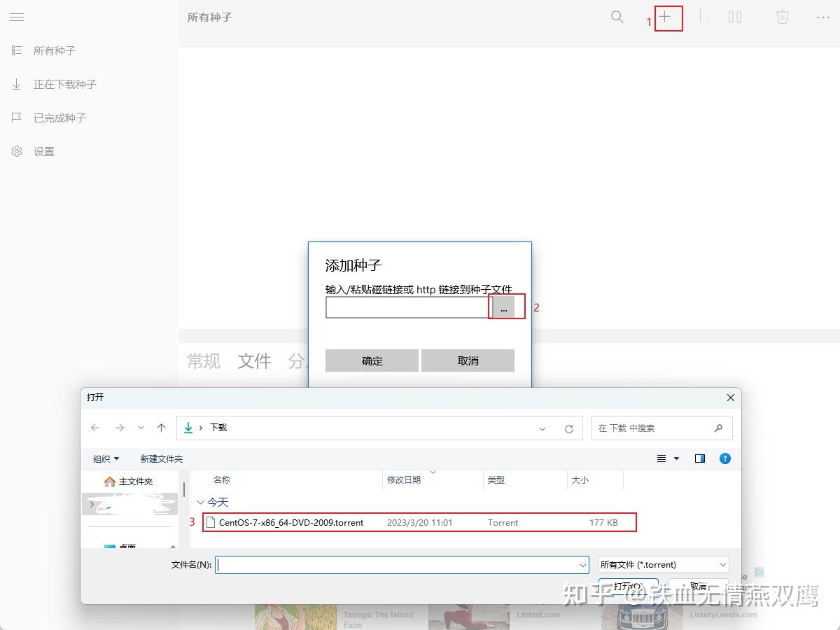
Task: Open the 组织 dropdown menu
Action: coord(105,458)
